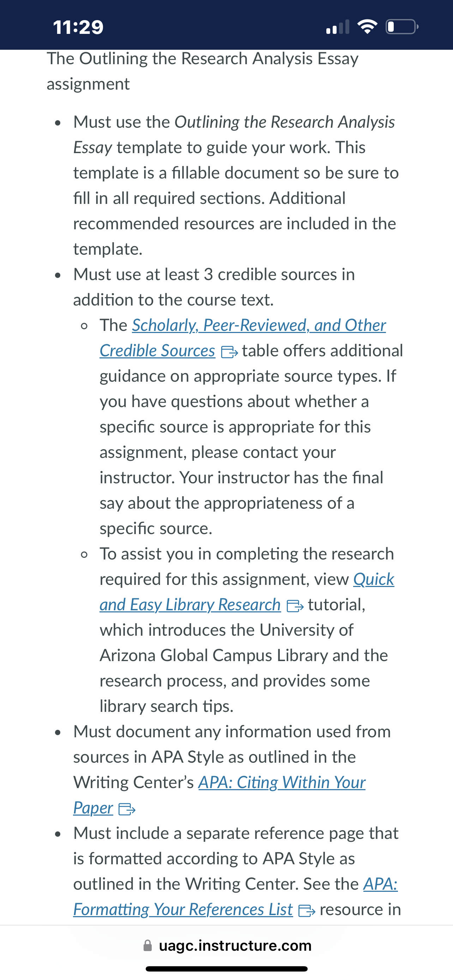Tap the 11:29 clock in status bar
Screen dimensions: 453x980
[78, 27]
